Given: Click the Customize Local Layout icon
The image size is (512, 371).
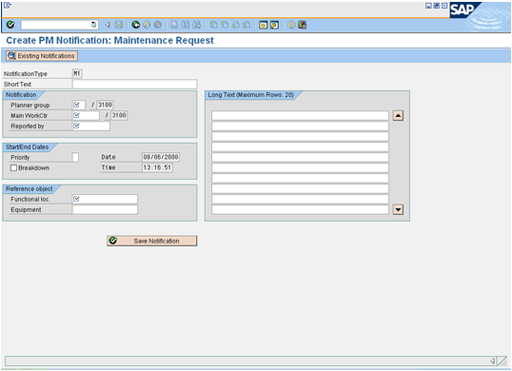Looking at the screenshot, I should pyautogui.click(x=302, y=25).
